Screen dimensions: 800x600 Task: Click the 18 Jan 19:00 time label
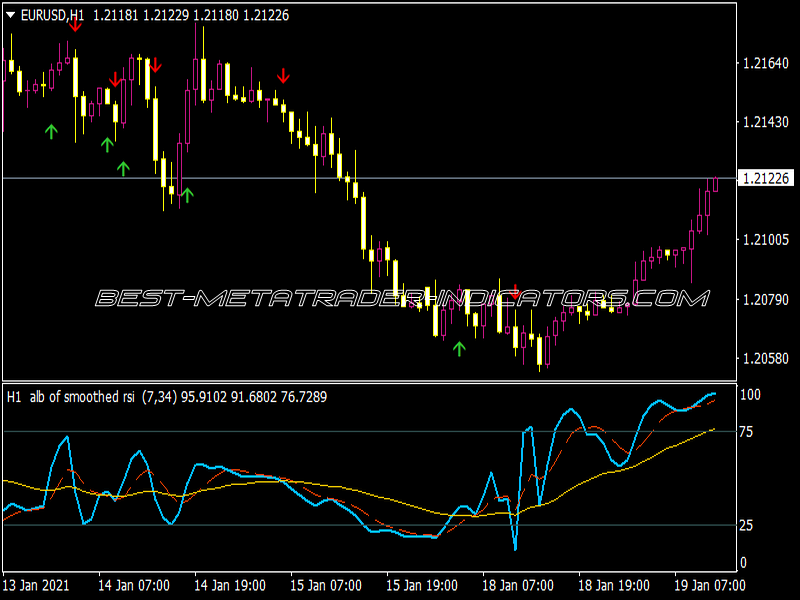(x=614, y=585)
